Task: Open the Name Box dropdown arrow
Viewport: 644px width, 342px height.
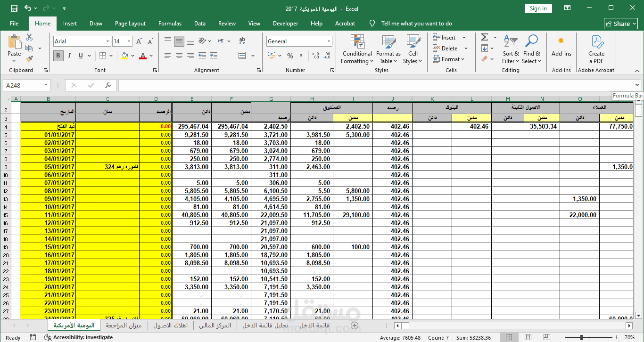Action: 46,85
